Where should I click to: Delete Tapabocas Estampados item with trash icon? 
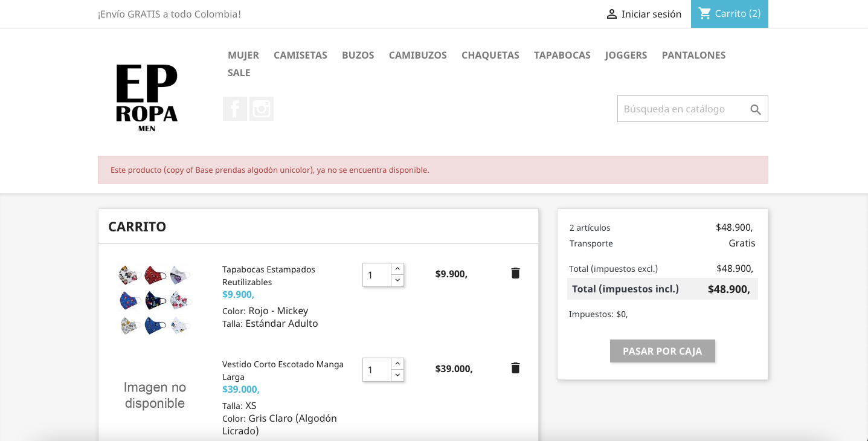(x=515, y=273)
